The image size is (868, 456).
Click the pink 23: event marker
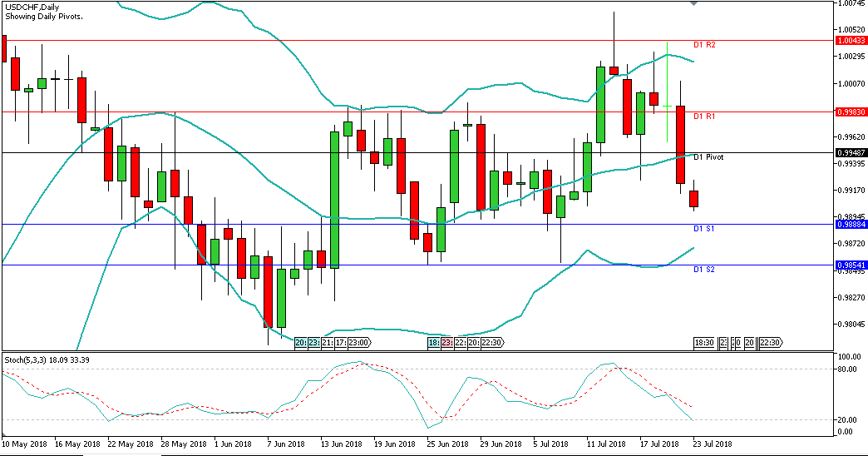pos(446,343)
